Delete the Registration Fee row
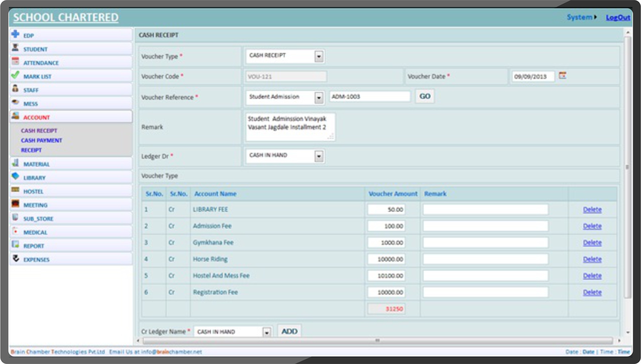Viewport: 641px width, 364px height. [x=592, y=293]
